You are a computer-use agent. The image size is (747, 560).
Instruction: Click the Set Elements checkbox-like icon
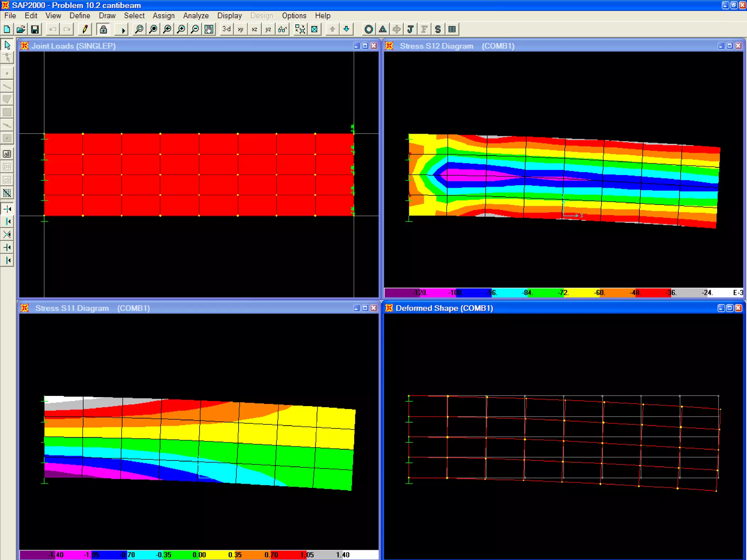point(314,29)
